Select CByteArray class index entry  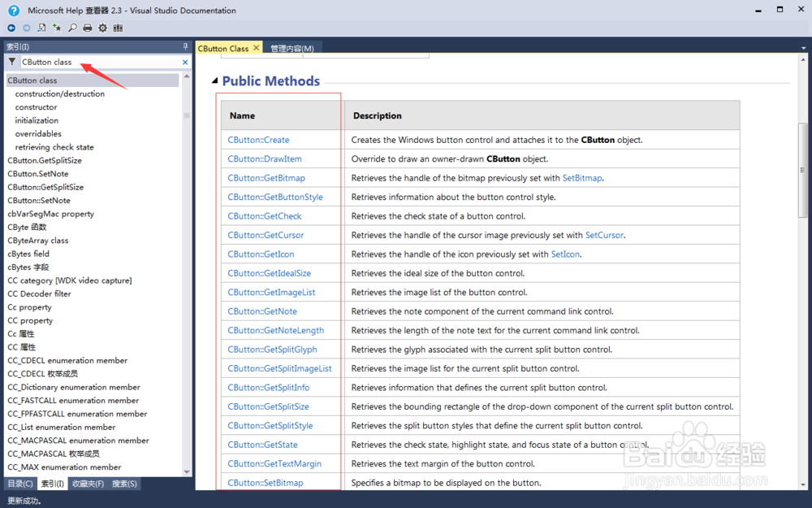[38, 241]
